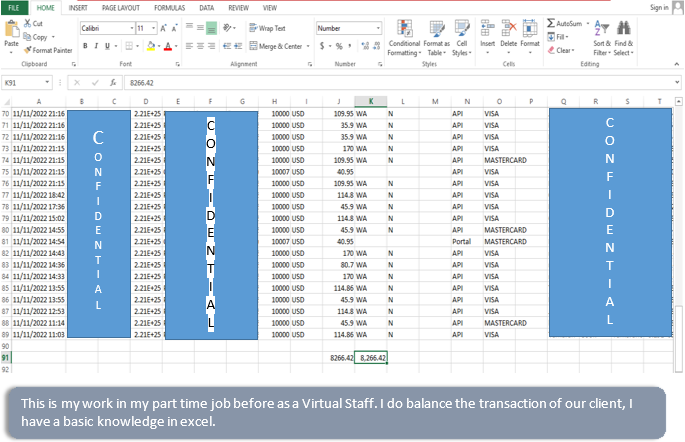The width and height of the screenshot is (685, 442).
Task: Click Decrease Indent icon
Action: [x=227, y=46]
